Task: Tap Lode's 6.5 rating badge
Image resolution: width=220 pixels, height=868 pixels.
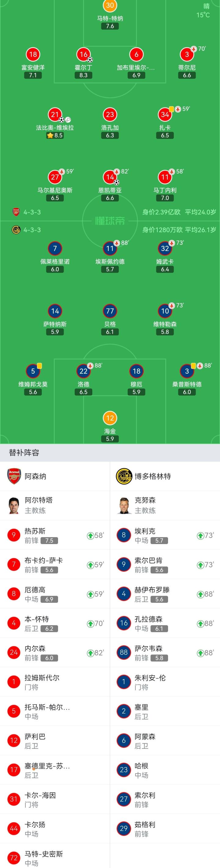Action: (83, 392)
